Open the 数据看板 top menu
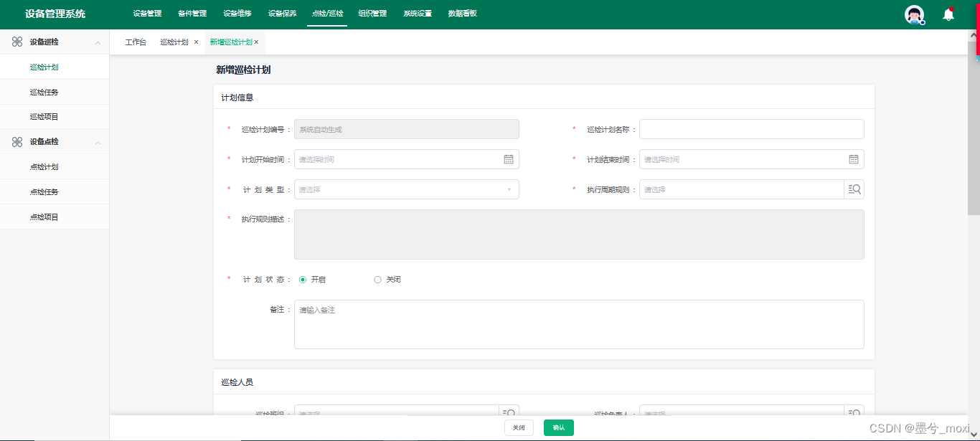Image resolution: width=980 pixels, height=441 pixels. (x=463, y=14)
